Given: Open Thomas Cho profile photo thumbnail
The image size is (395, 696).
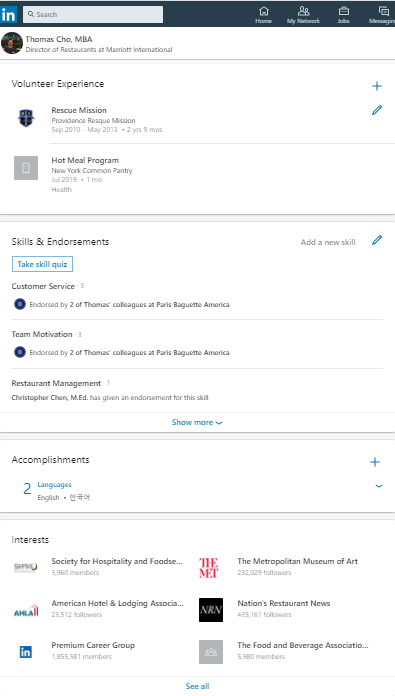Looking at the screenshot, I should click(x=12, y=43).
